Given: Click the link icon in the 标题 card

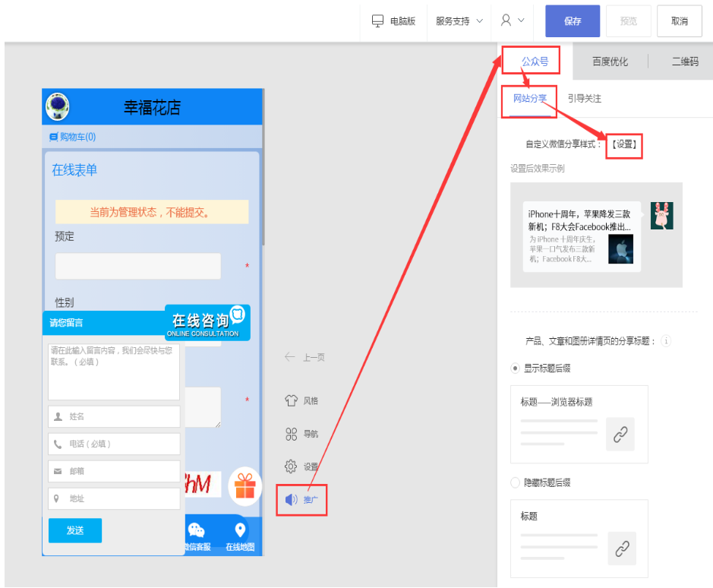Looking at the screenshot, I should (x=622, y=548).
